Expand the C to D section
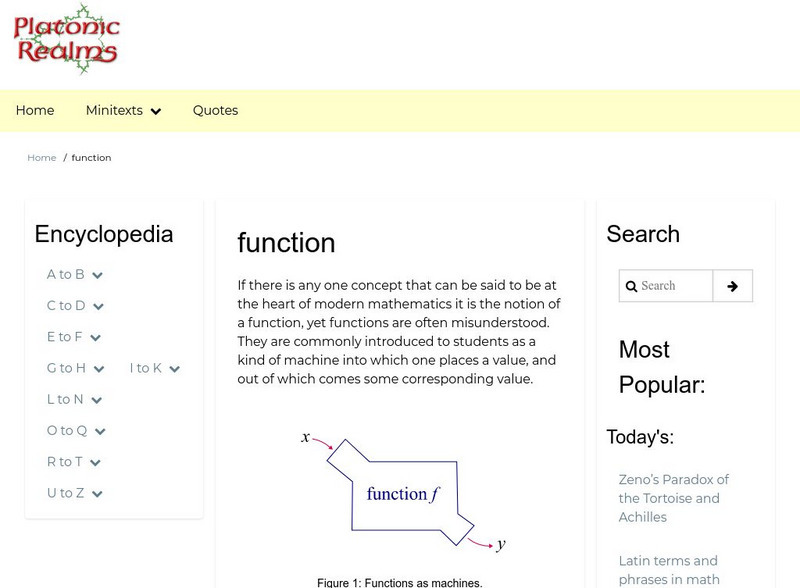The height and width of the screenshot is (588, 800). pyautogui.click(x=75, y=306)
